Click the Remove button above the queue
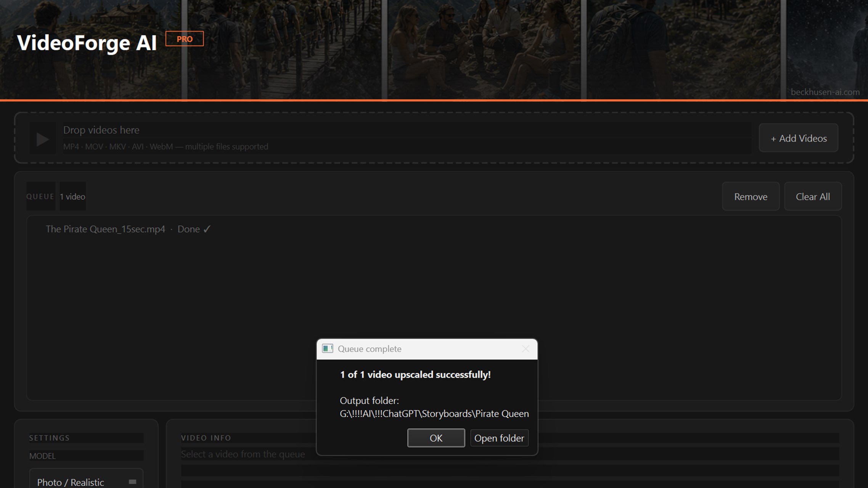The height and width of the screenshot is (488, 868). point(751,196)
